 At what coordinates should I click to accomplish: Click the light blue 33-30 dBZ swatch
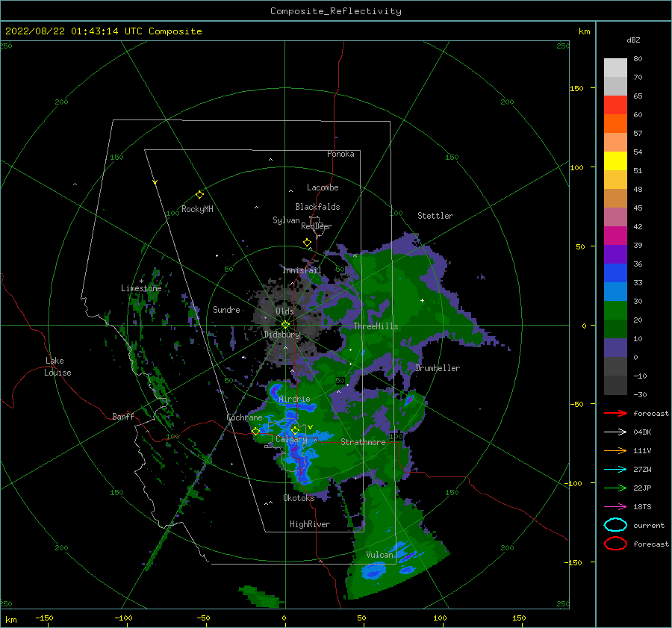615,292
